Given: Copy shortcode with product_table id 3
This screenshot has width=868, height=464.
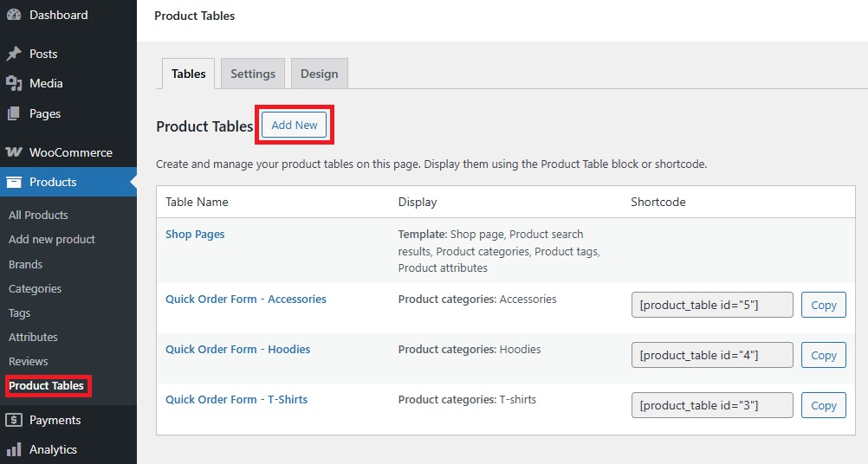Looking at the screenshot, I should coord(823,405).
